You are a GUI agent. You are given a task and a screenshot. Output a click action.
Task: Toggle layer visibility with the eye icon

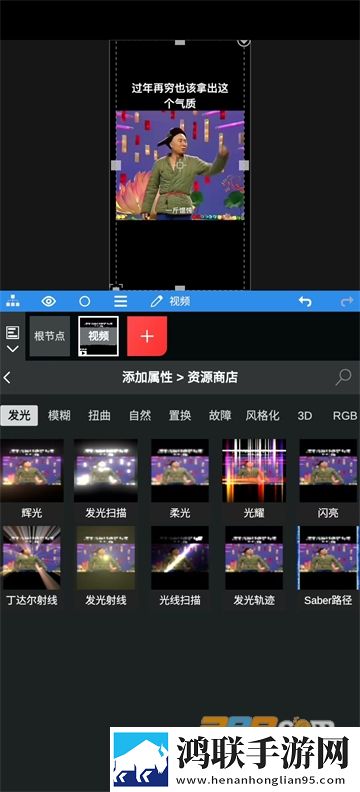(48, 302)
